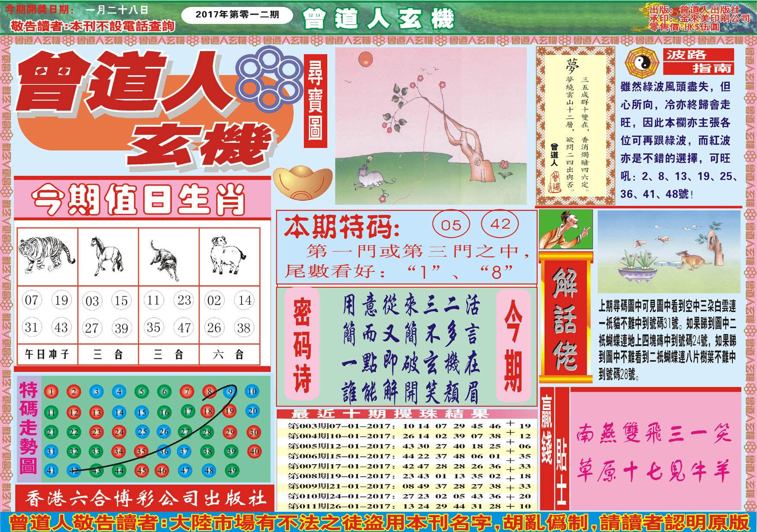Select blue ball number 20 in trend chart
The height and width of the screenshot is (532, 757).
click(253, 411)
